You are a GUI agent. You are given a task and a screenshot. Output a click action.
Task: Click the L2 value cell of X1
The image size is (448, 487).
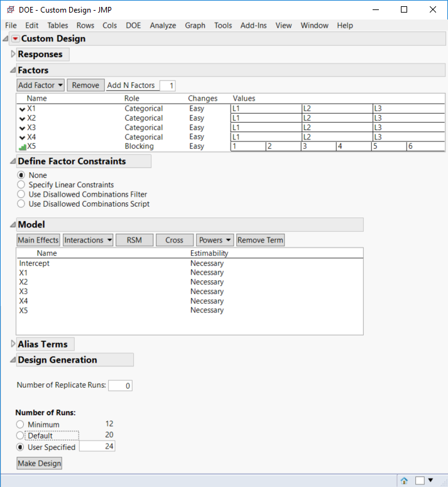coord(337,109)
